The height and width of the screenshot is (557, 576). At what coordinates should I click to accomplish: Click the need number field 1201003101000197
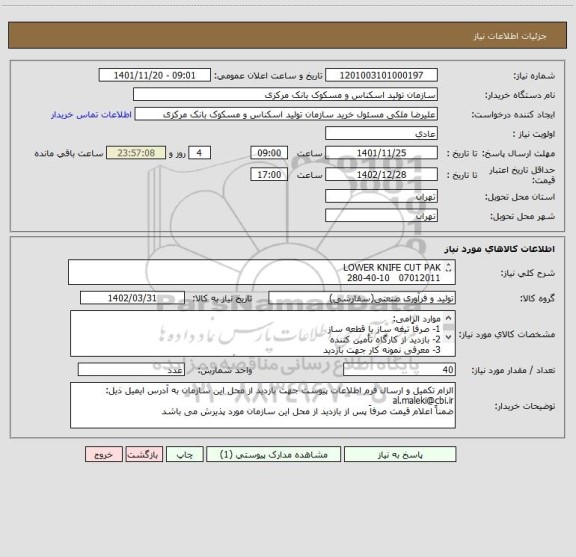click(x=381, y=75)
